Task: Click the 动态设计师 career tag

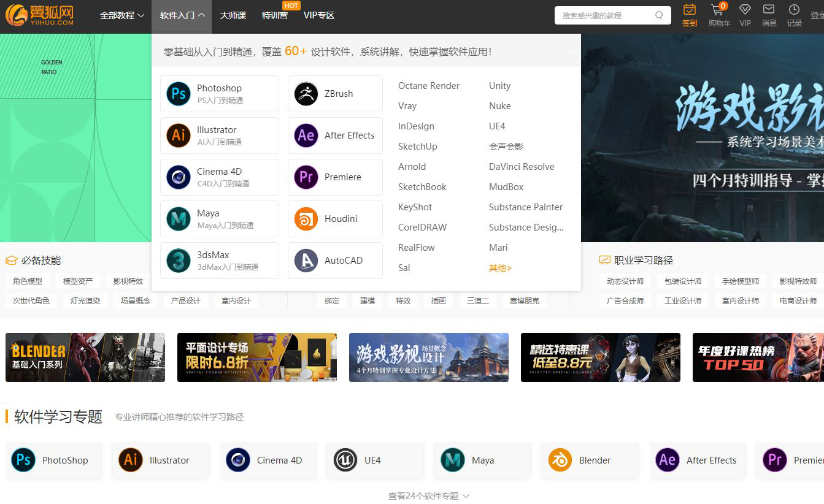Action: (625, 281)
